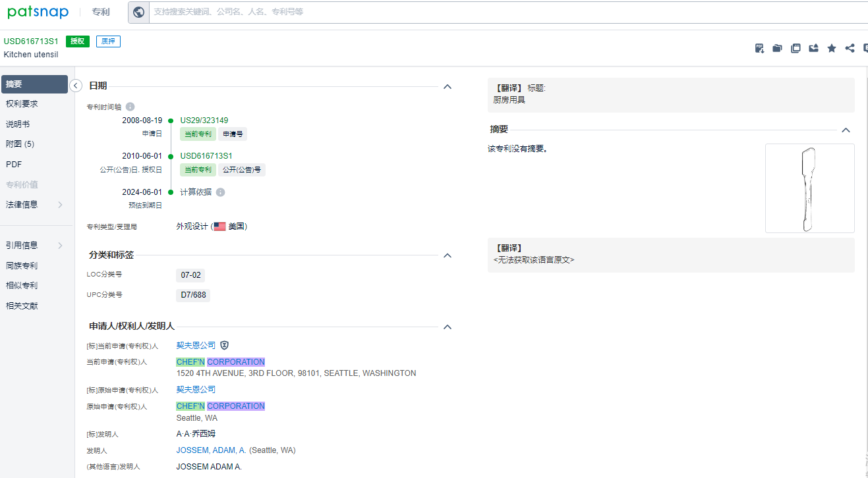Click the 申请号 tag
This screenshot has width=868, height=478.
coord(233,134)
